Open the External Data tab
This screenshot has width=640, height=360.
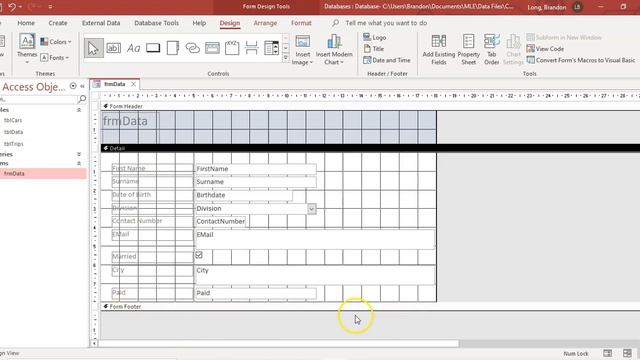[x=101, y=23]
